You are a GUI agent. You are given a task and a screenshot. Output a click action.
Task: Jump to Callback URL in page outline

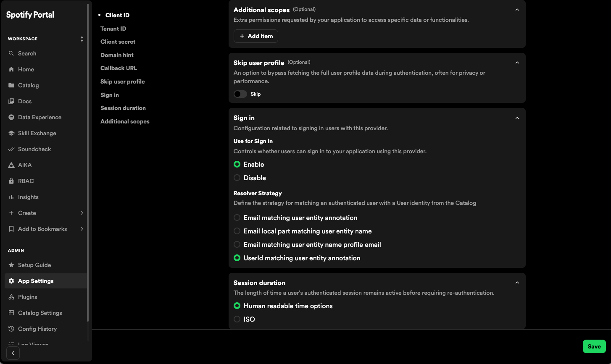point(119,68)
